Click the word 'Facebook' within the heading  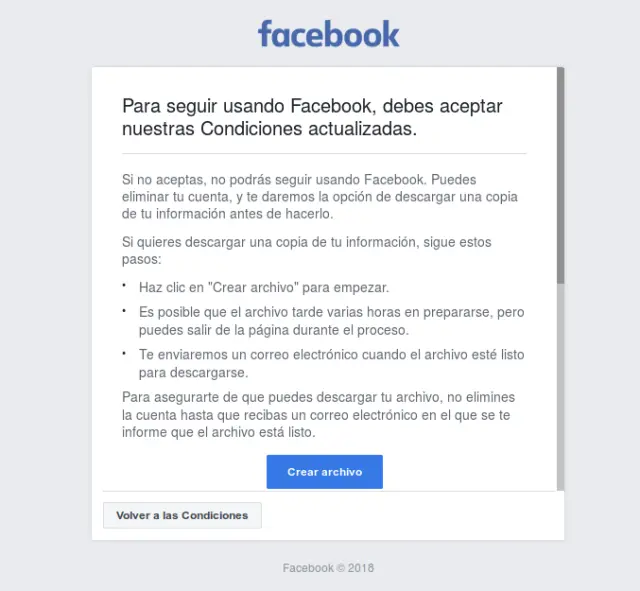click(331, 106)
